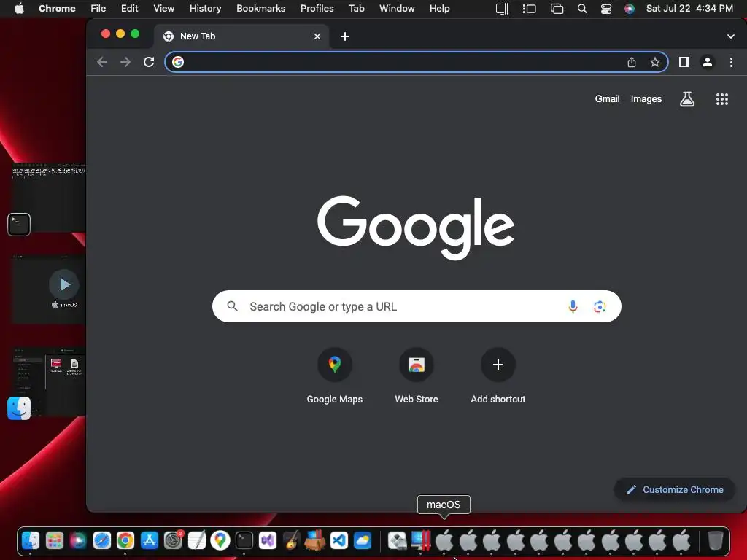Click Customize Chrome button
Viewport: 747px width, 560px height.
pos(675,489)
